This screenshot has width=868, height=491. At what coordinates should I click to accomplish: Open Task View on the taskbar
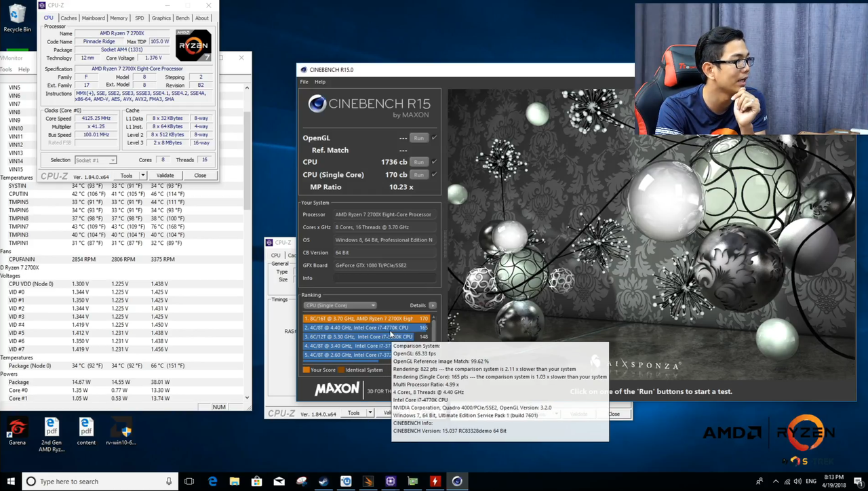(189, 482)
